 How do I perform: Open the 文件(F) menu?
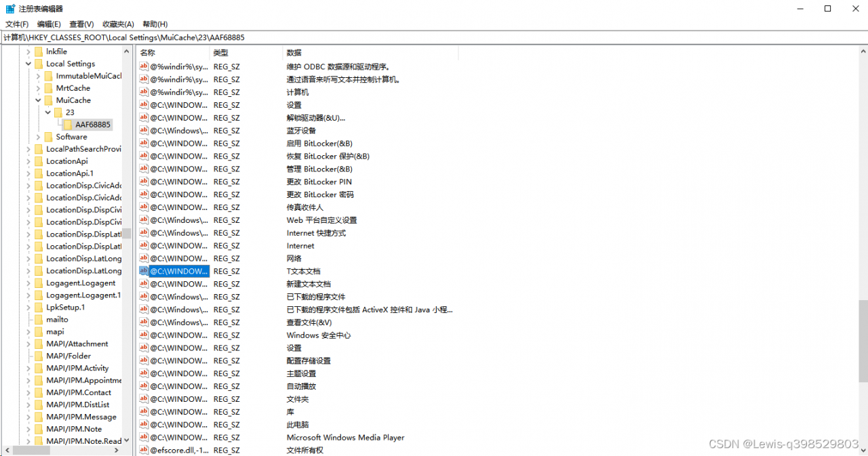coord(17,24)
